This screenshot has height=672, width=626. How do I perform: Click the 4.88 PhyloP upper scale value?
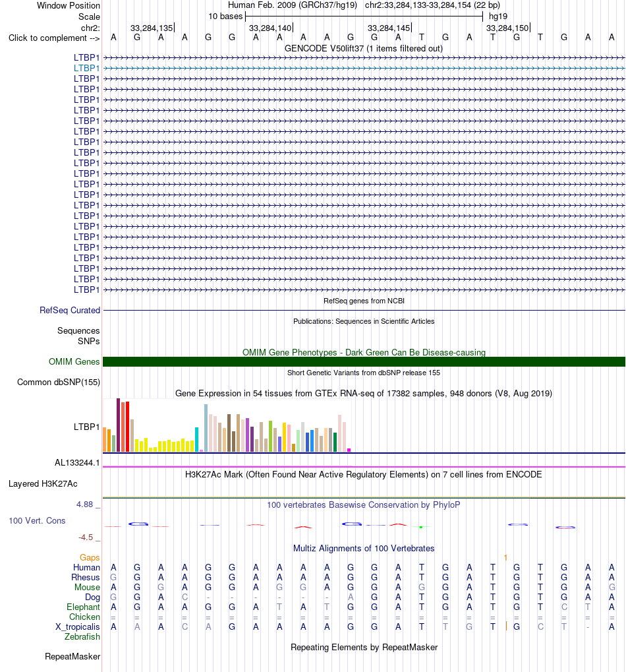pyautogui.click(x=85, y=504)
